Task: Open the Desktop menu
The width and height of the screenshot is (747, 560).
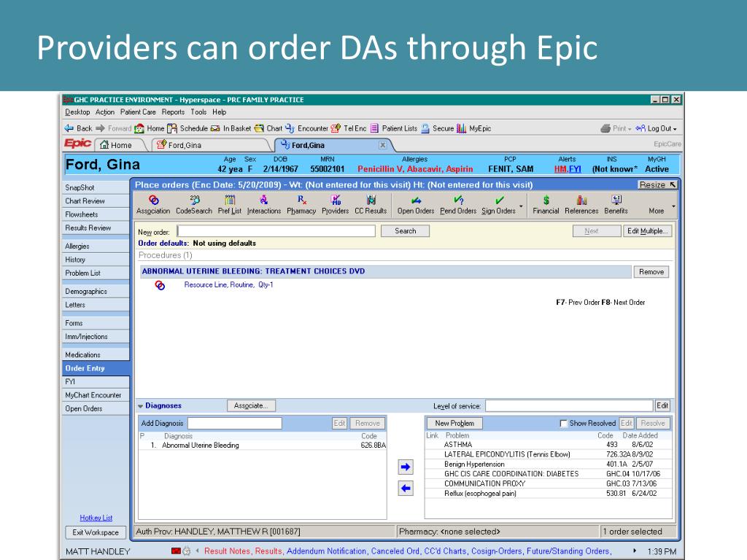Action: pyautogui.click(x=77, y=112)
